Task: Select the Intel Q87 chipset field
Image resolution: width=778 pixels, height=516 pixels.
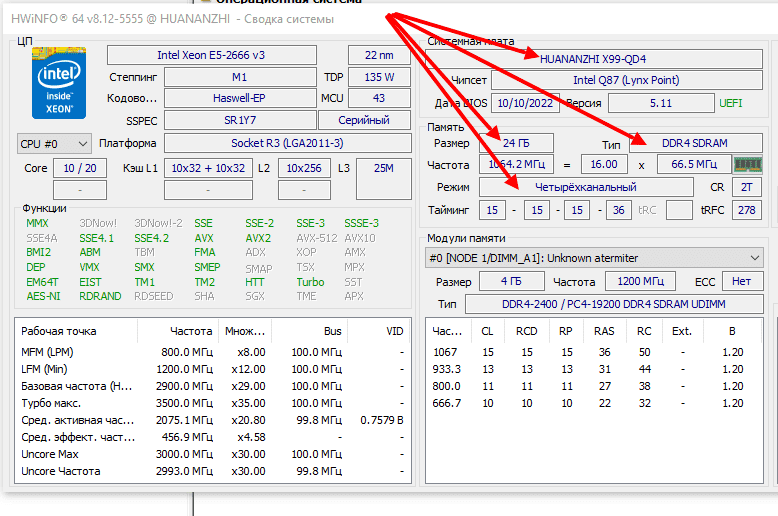Action: click(x=626, y=80)
